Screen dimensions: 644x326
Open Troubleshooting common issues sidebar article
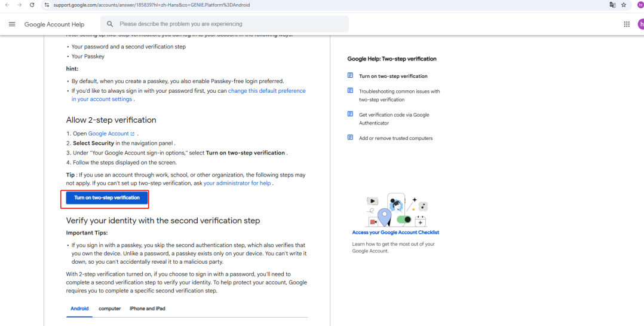click(399, 95)
